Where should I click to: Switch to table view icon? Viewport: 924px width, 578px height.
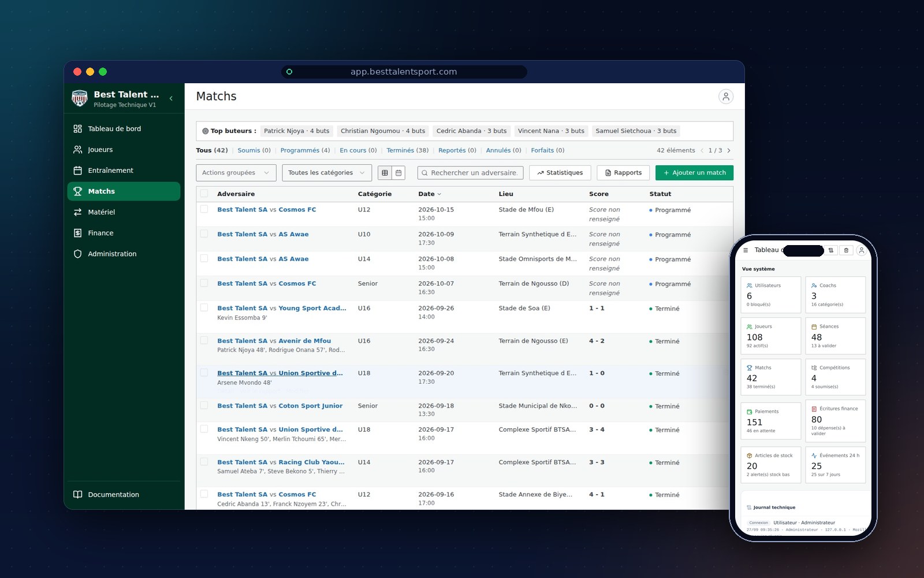point(385,173)
